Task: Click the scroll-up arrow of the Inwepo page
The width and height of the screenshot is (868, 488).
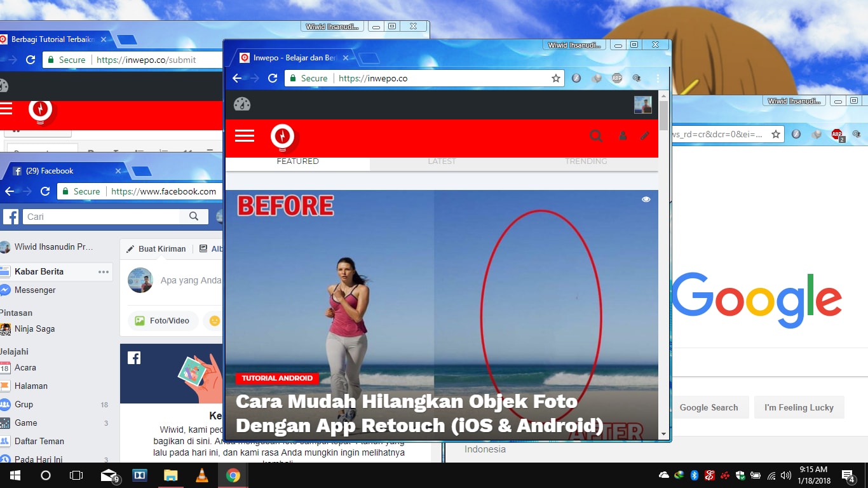Action: [x=664, y=96]
